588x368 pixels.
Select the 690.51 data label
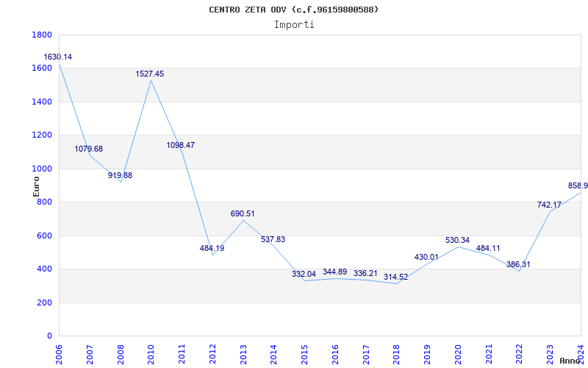(x=243, y=214)
